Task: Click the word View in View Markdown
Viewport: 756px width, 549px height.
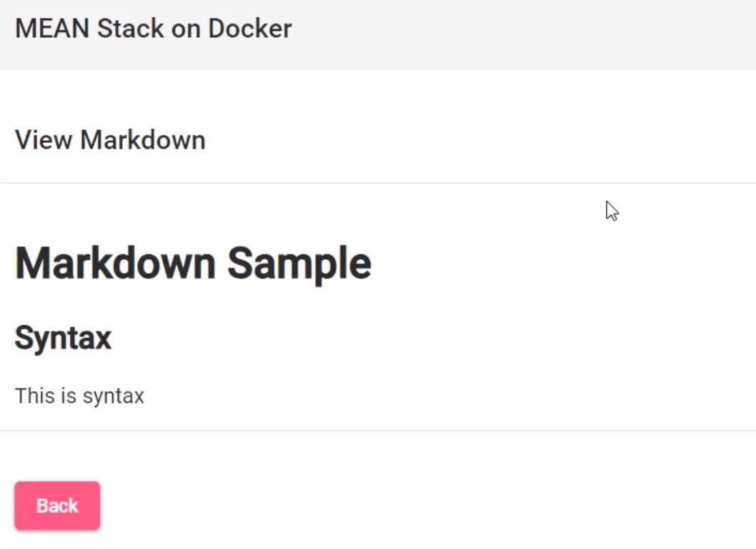Action: pos(44,140)
